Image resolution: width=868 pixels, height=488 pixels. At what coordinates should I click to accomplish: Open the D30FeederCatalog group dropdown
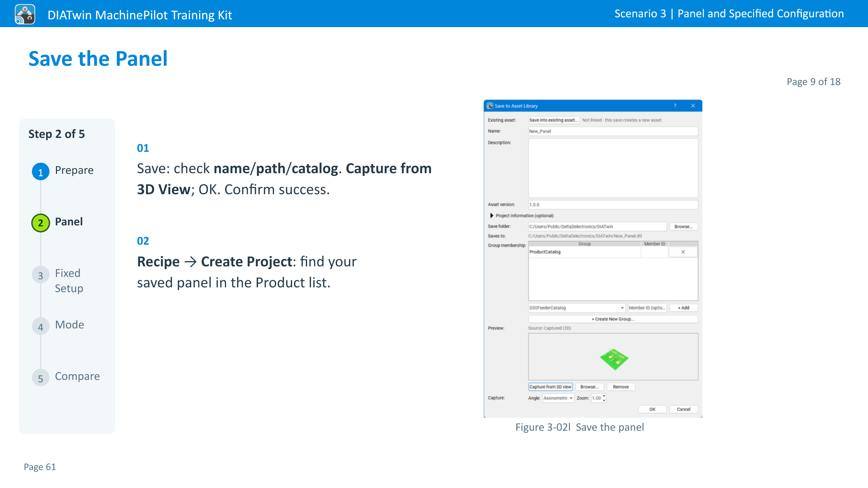pos(577,308)
